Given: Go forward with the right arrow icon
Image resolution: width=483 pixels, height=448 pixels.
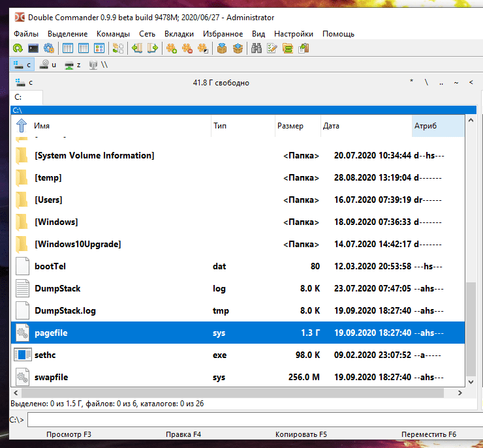Looking at the screenshot, I should 153,48.
